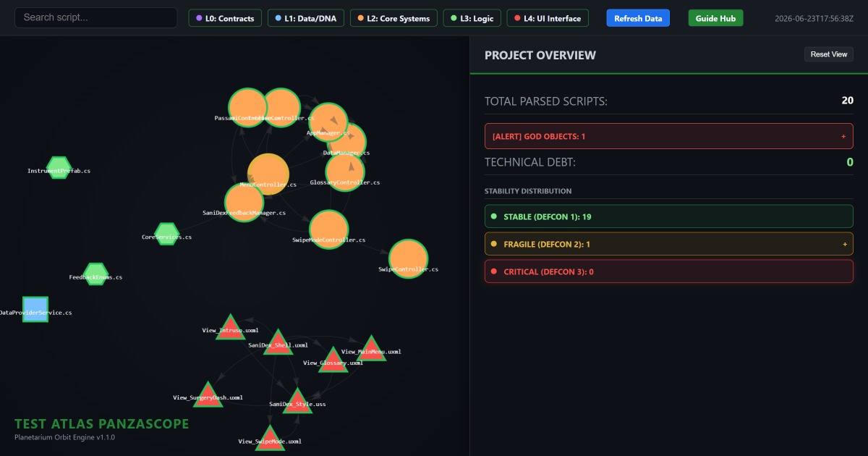Select the SwipeController.cs circle node
This screenshot has width=868, height=456.
pyautogui.click(x=409, y=258)
